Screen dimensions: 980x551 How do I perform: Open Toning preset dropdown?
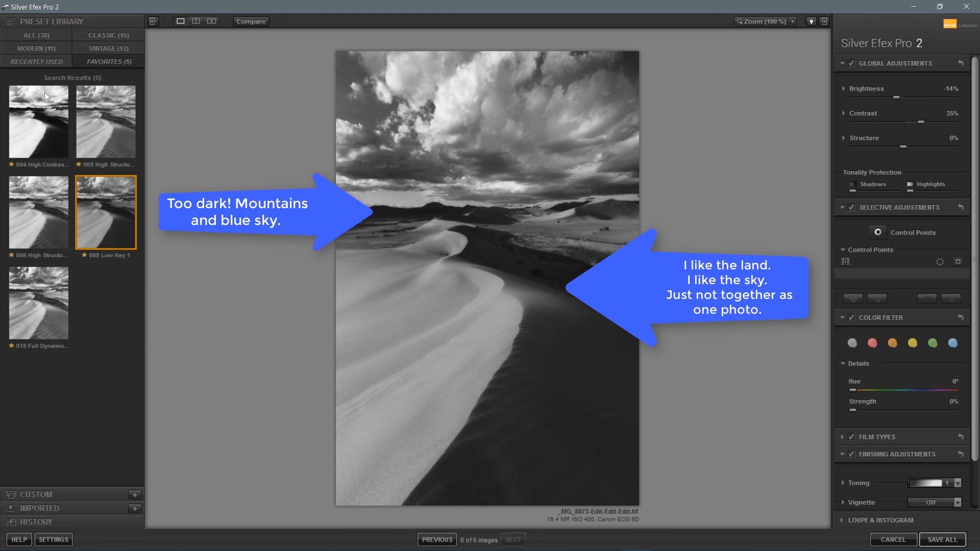tap(958, 483)
